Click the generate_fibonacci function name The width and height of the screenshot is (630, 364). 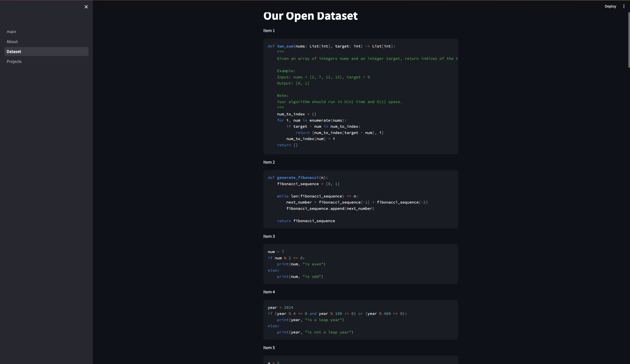coord(297,178)
